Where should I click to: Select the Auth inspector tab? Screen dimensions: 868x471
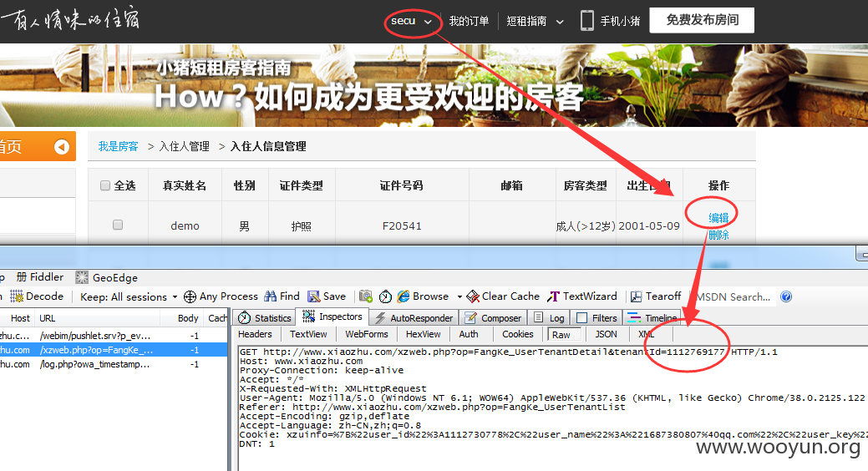tap(469, 334)
